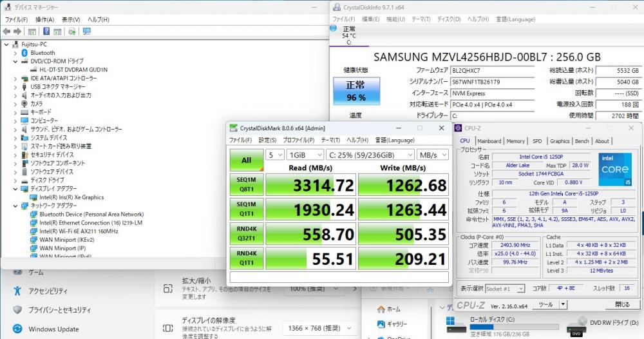Open 設定(S) menu in CrystalDiskMark
Screen dimensions: 644x339
[x=267, y=140]
